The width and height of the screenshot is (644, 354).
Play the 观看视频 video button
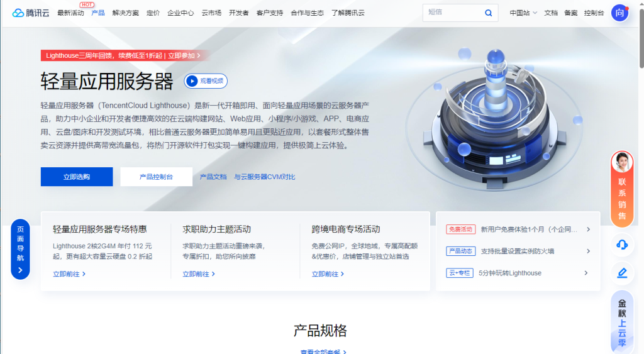206,81
